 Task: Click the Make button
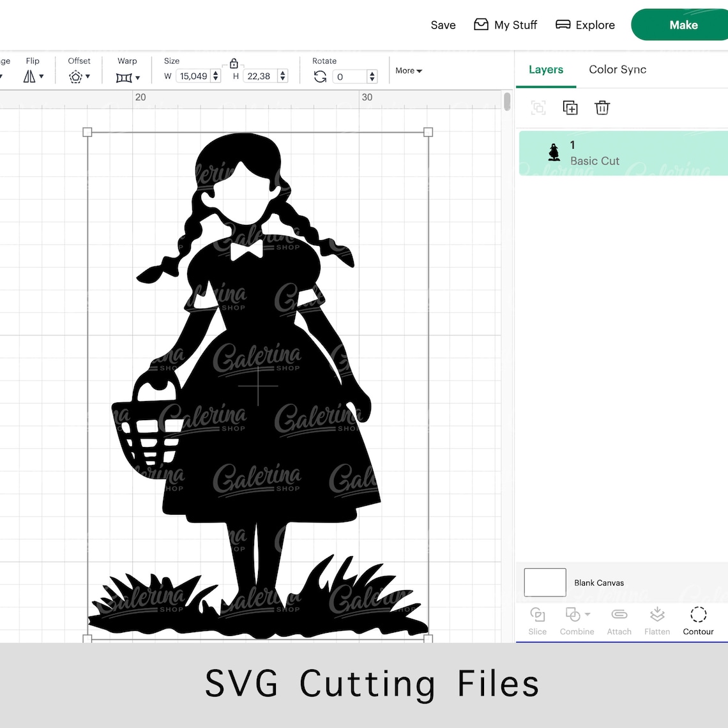[x=683, y=25]
